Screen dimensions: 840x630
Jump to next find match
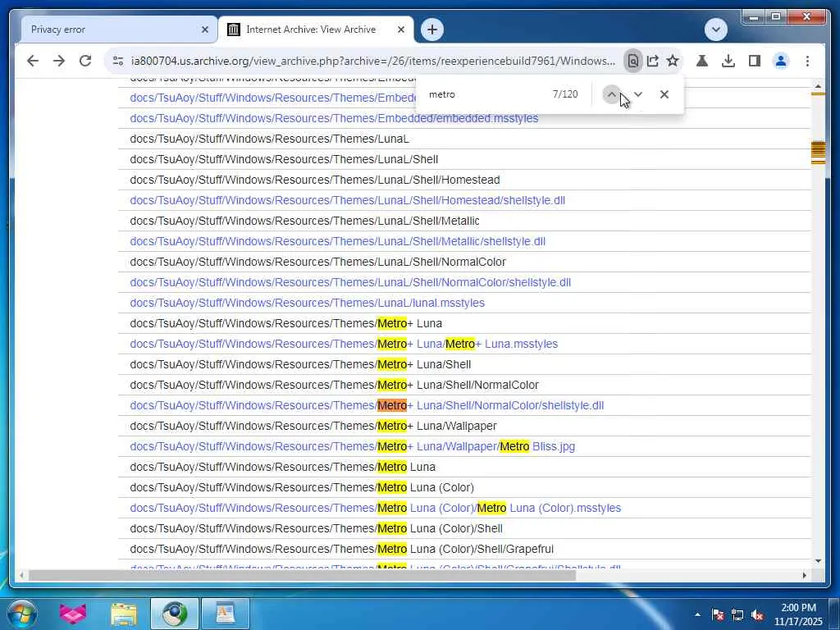click(x=637, y=94)
